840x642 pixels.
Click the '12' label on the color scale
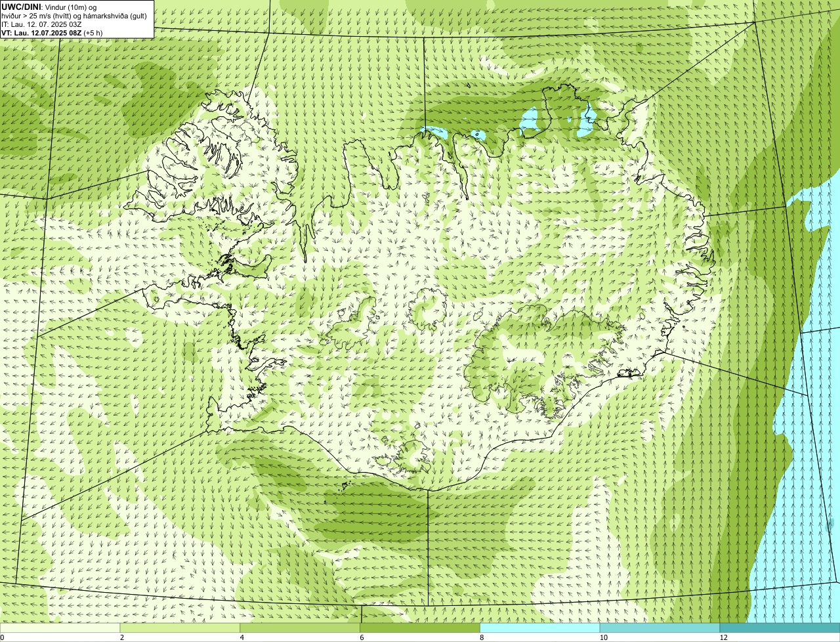click(723, 637)
